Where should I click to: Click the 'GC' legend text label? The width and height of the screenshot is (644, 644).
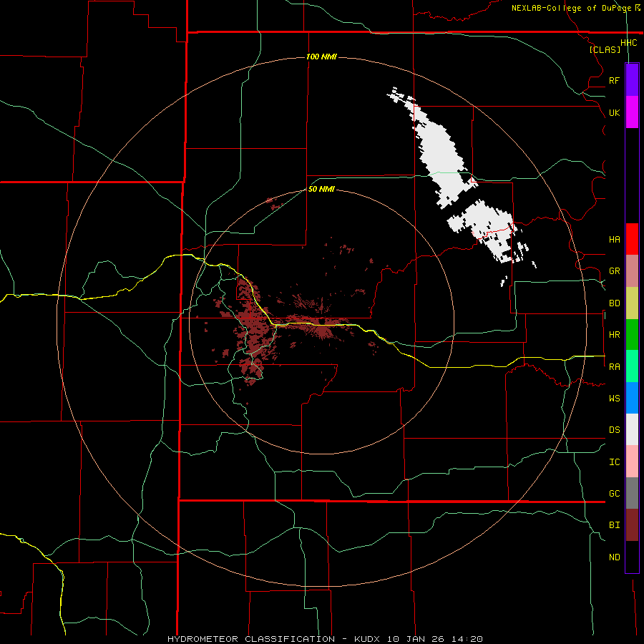coord(614,494)
